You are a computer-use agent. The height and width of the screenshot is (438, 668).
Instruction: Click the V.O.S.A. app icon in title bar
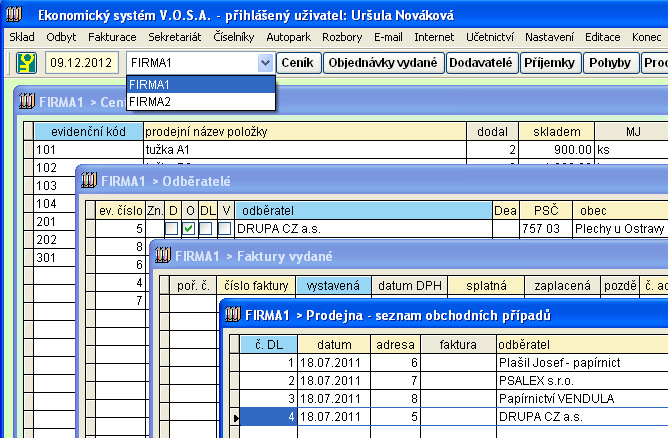(15, 15)
